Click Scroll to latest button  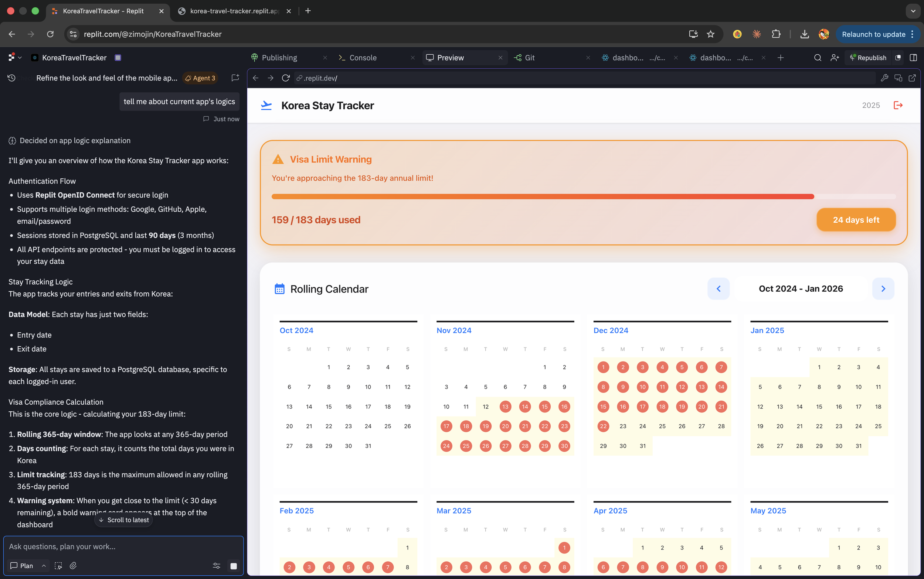(123, 520)
